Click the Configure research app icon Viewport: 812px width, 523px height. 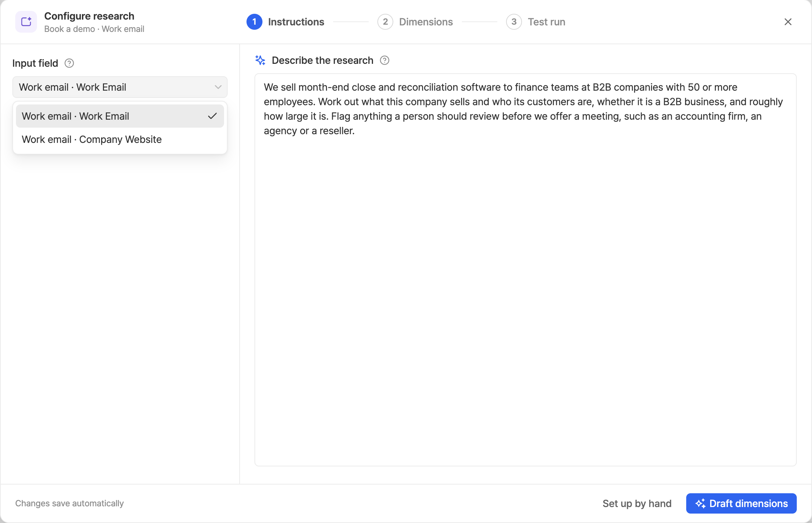pyautogui.click(x=26, y=22)
